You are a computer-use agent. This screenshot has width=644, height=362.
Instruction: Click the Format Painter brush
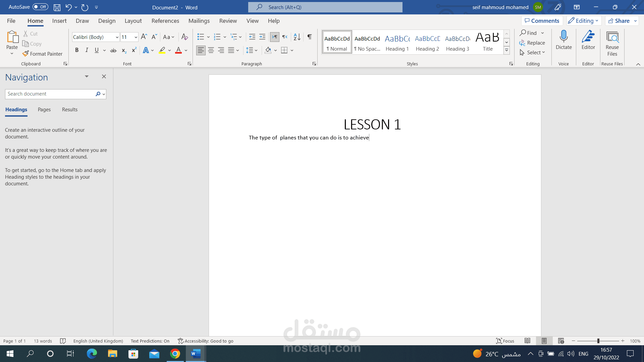[x=42, y=54]
